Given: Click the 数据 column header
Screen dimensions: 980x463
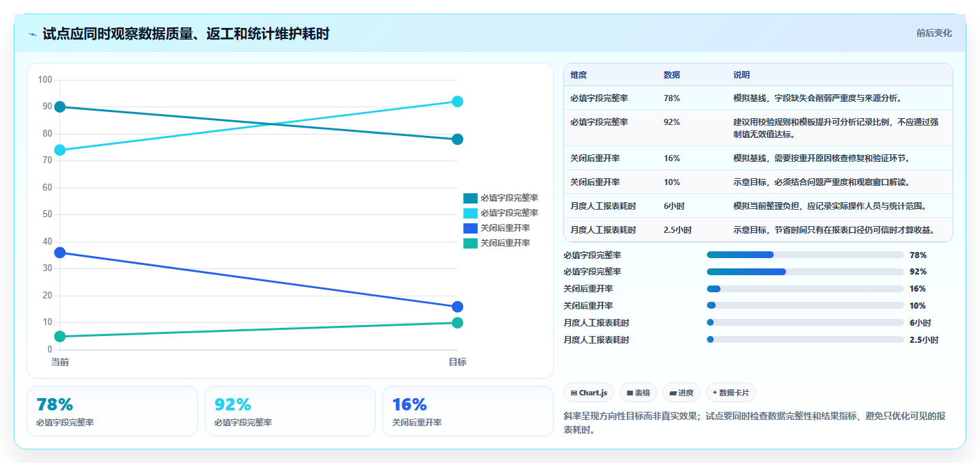Looking at the screenshot, I should (x=671, y=74).
